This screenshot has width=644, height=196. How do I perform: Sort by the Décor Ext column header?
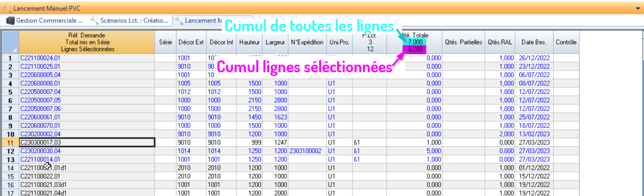pyautogui.click(x=191, y=42)
